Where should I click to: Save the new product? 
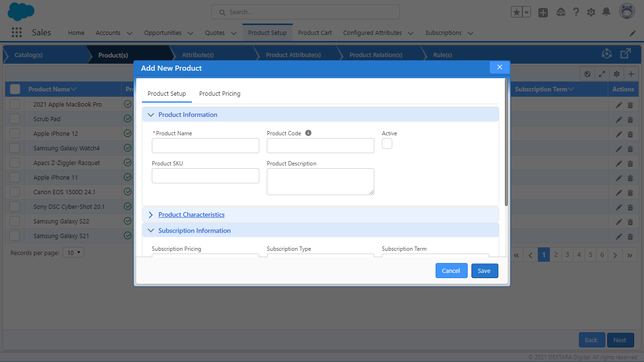point(485,271)
